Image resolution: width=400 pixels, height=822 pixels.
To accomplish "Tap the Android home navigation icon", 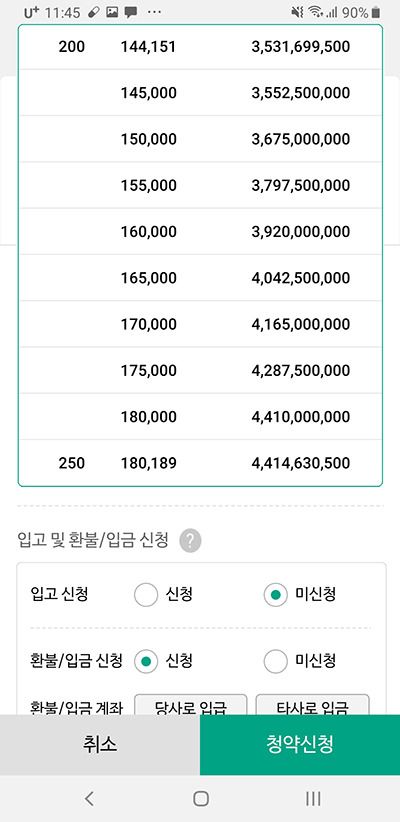I will pos(201,798).
